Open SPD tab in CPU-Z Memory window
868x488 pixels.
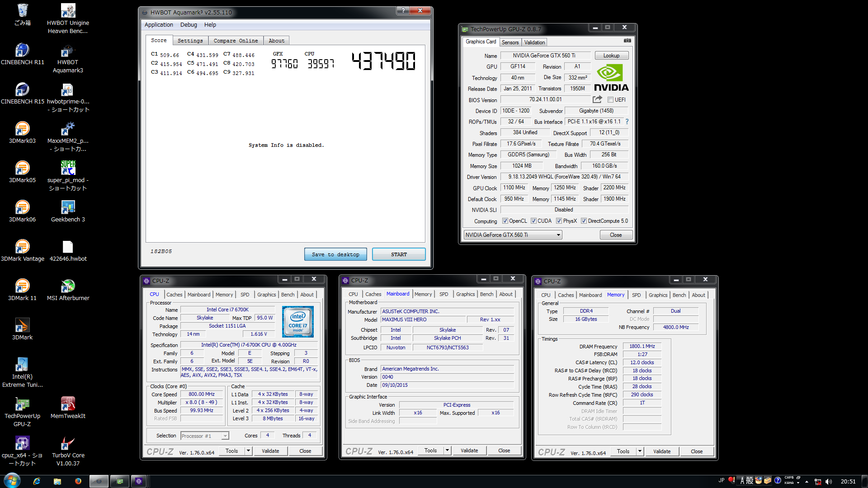click(x=636, y=295)
